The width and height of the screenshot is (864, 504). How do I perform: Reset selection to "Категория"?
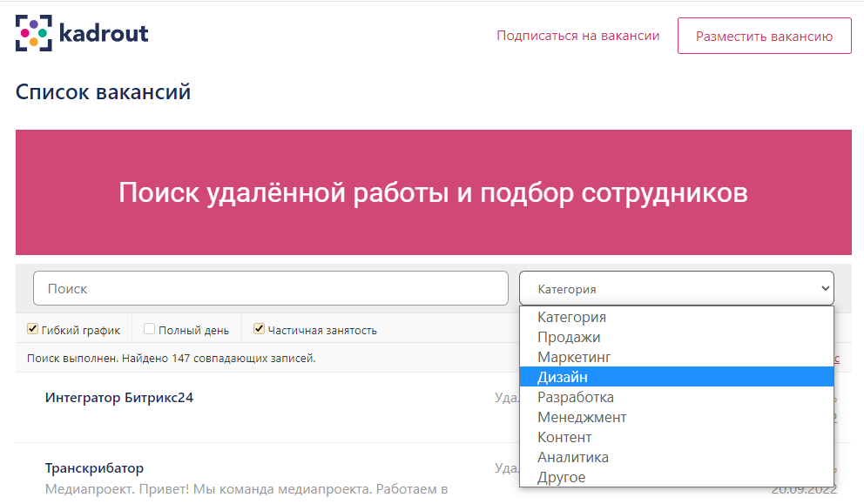pyautogui.click(x=572, y=317)
